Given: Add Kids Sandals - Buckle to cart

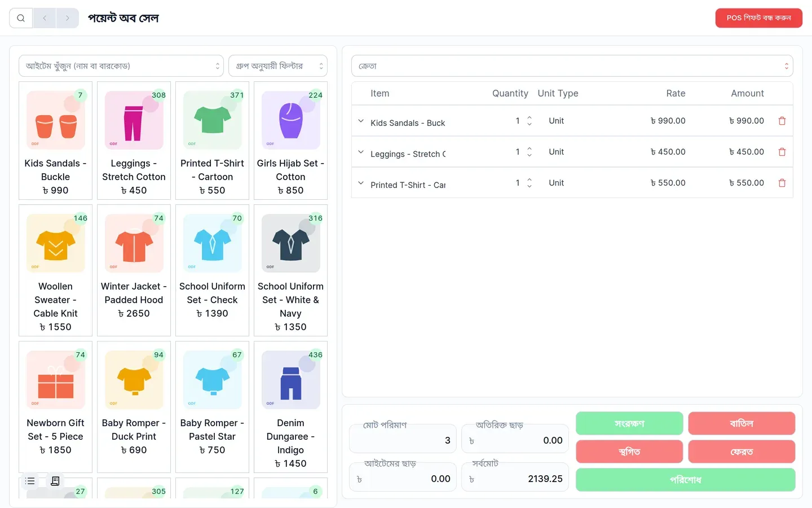Looking at the screenshot, I should point(55,141).
